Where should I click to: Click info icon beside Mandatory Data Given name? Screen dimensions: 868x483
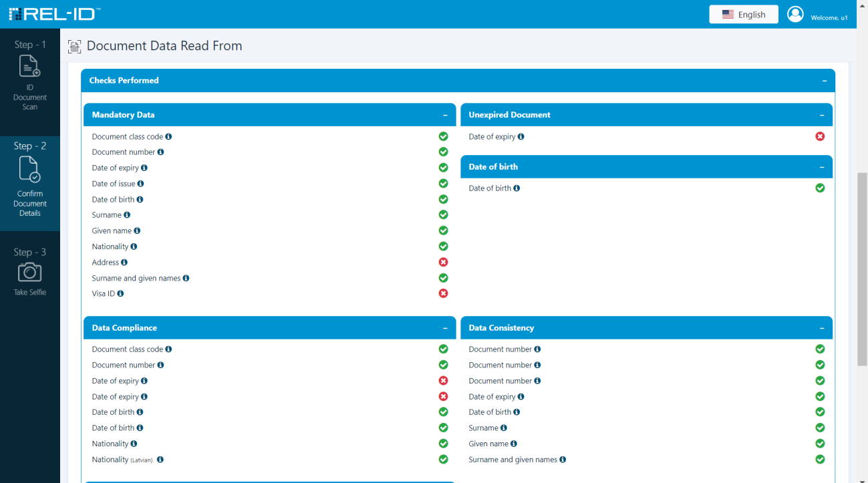tap(137, 230)
